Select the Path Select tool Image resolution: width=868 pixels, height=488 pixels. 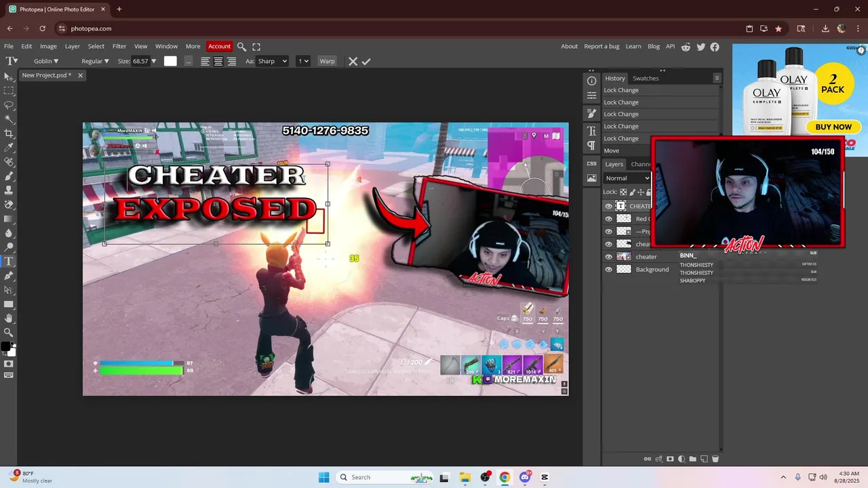(x=9, y=290)
